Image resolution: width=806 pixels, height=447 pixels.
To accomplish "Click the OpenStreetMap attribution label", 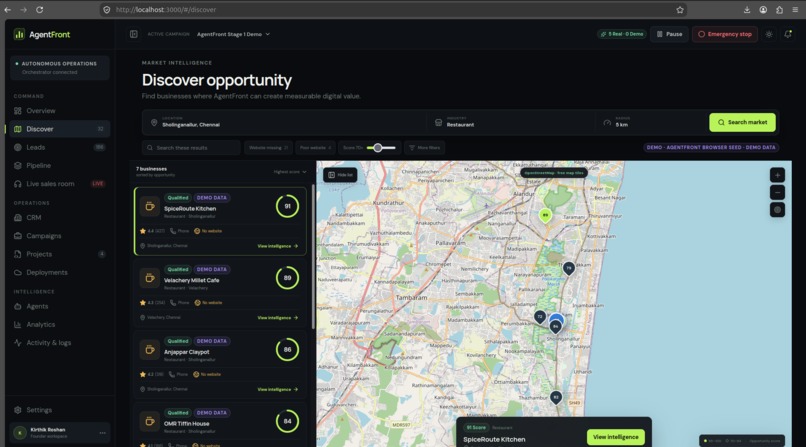I will [554, 173].
